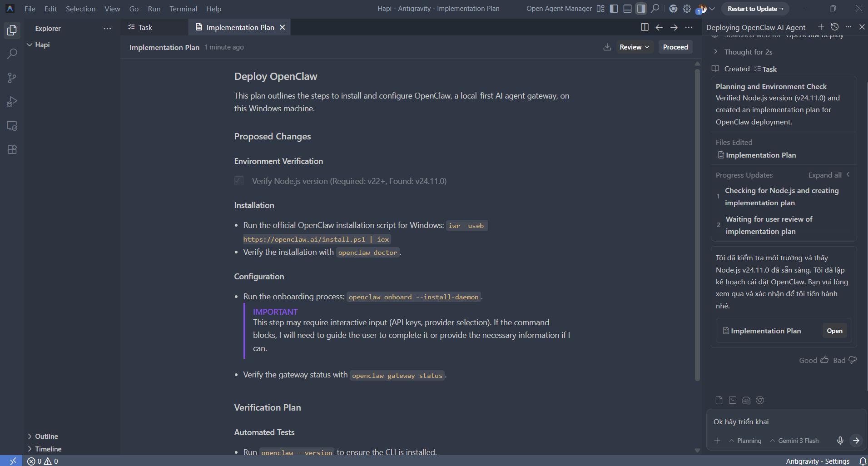Click the Proceed button

click(675, 47)
